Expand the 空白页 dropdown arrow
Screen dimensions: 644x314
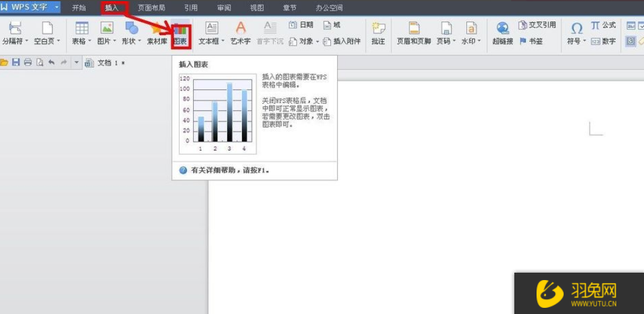pos(58,41)
